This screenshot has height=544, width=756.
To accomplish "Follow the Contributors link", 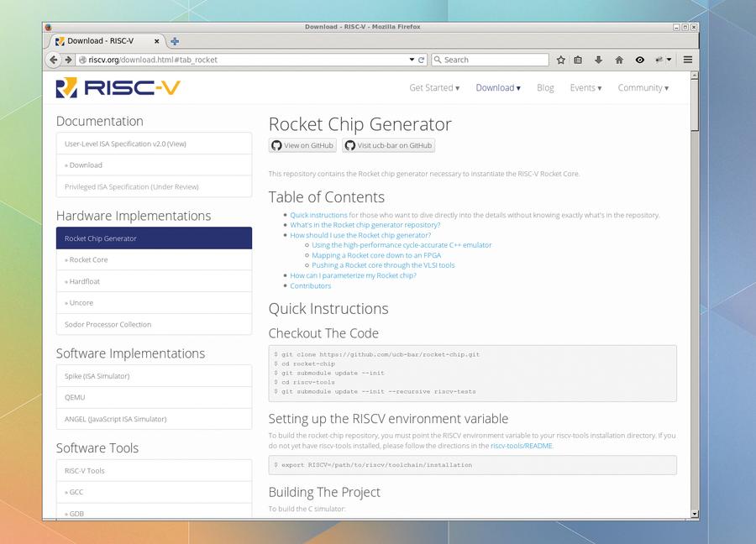I will tap(311, 285).
